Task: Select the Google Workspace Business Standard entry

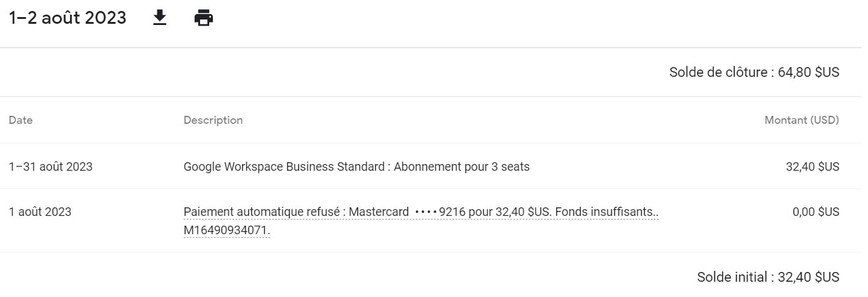Action: [x=284, y=166]
